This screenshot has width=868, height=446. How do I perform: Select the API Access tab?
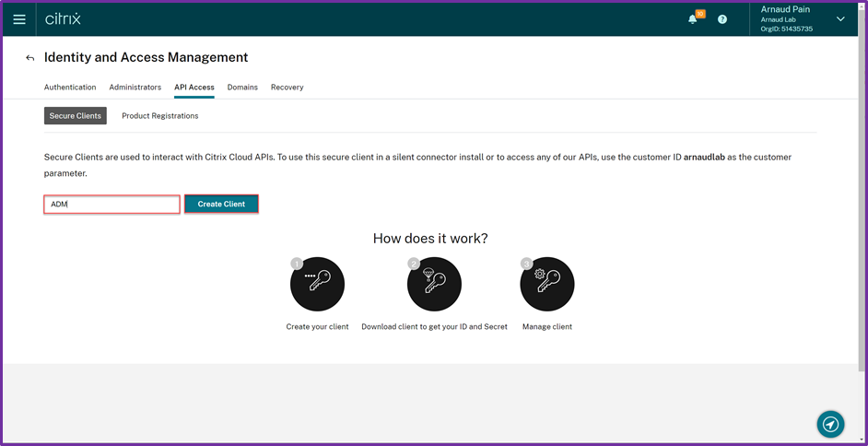194,88
